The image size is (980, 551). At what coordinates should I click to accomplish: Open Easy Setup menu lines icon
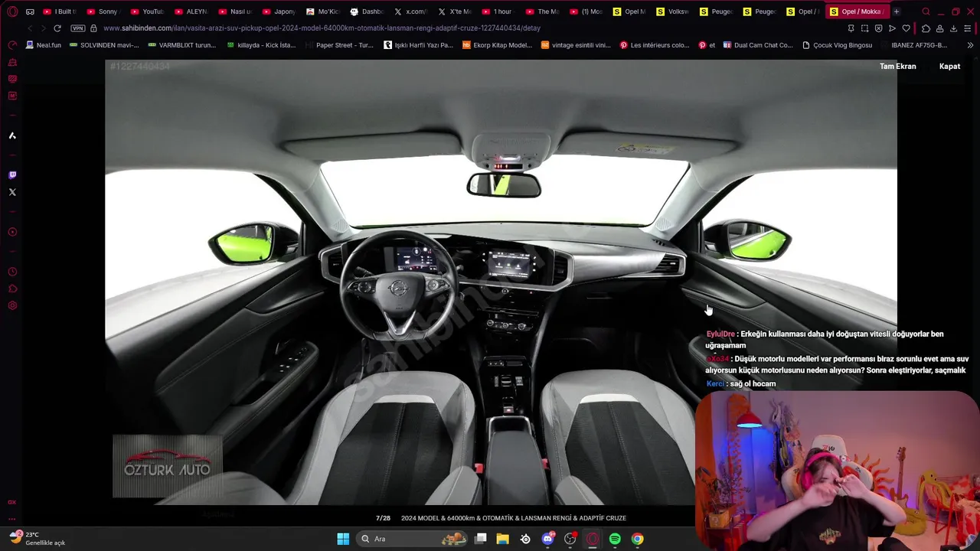point(968,28)
